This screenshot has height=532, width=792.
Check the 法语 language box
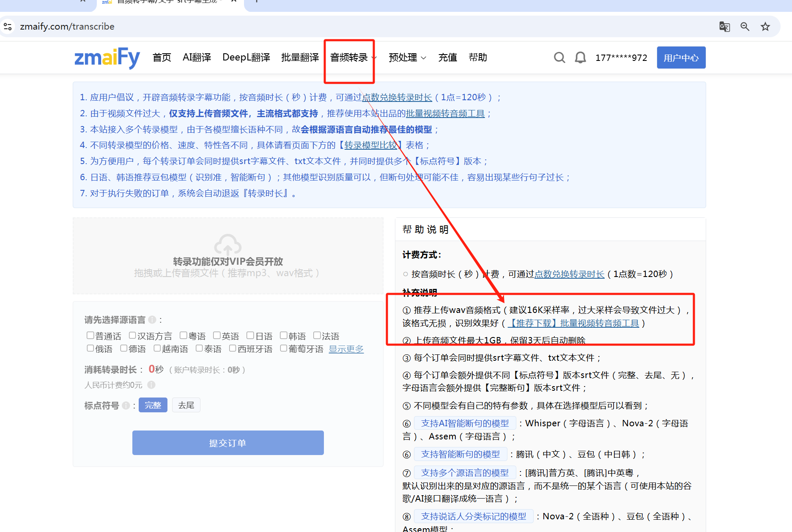[x=317, y=335]
